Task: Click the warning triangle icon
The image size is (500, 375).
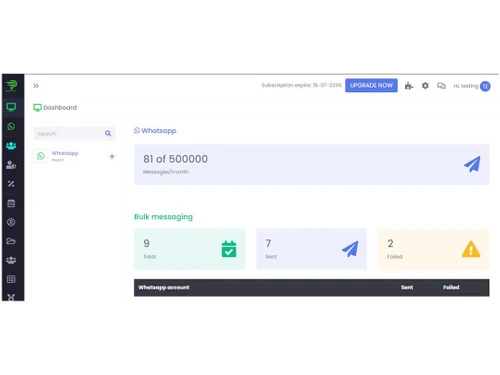Action: pyautogui.click(x=471, y=249)
